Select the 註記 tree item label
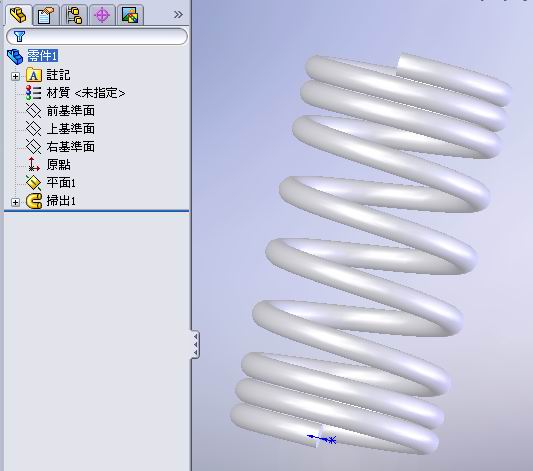 coord(58,75)
